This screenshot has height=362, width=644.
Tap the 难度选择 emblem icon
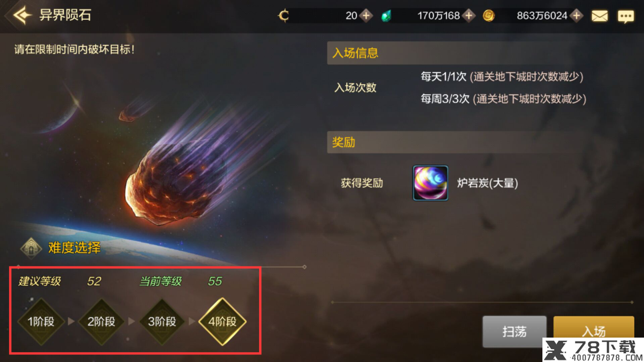click(x=31, y=248)
